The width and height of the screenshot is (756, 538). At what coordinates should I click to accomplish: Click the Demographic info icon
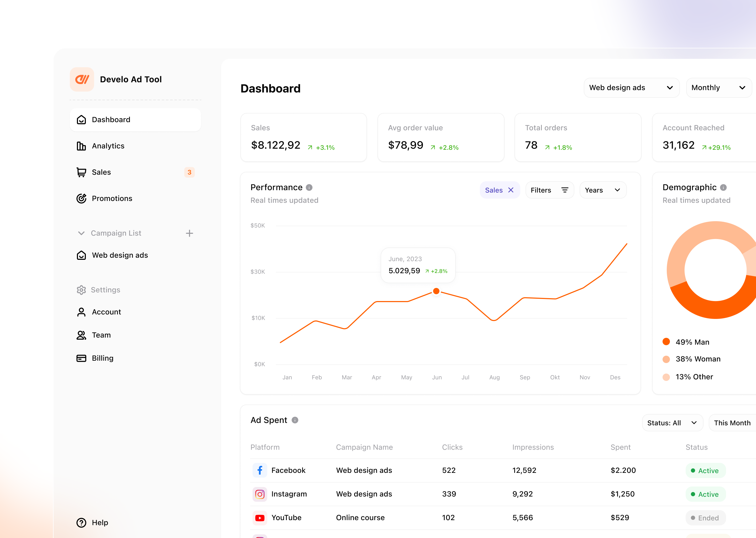[723, 188]
